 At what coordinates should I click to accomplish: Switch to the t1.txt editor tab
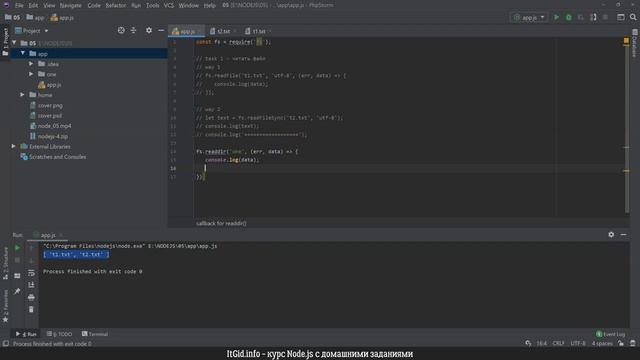tap(258, 31)
